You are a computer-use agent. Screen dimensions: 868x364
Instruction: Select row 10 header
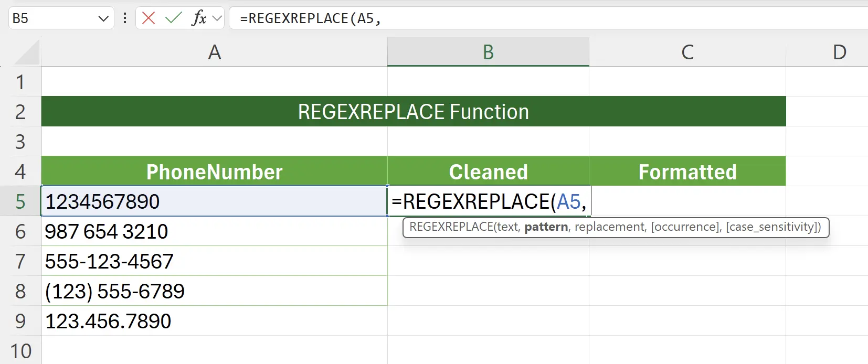(20, 350)
